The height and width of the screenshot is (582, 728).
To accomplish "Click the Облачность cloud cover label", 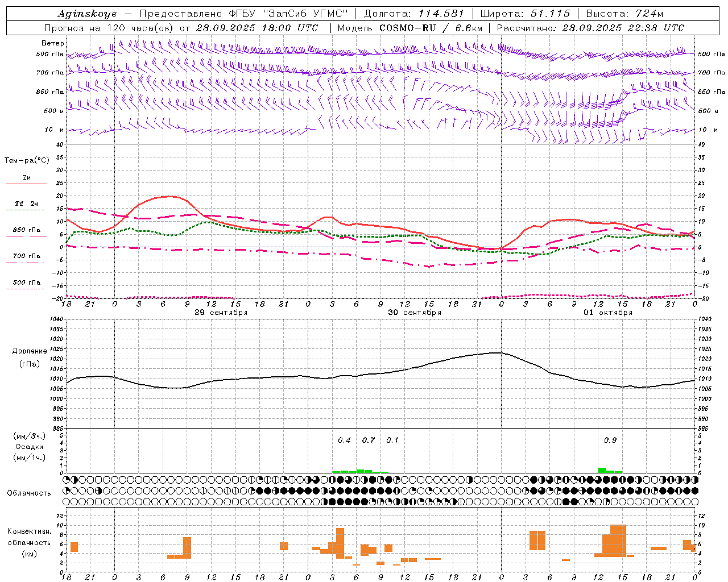I will pos(29,493).
